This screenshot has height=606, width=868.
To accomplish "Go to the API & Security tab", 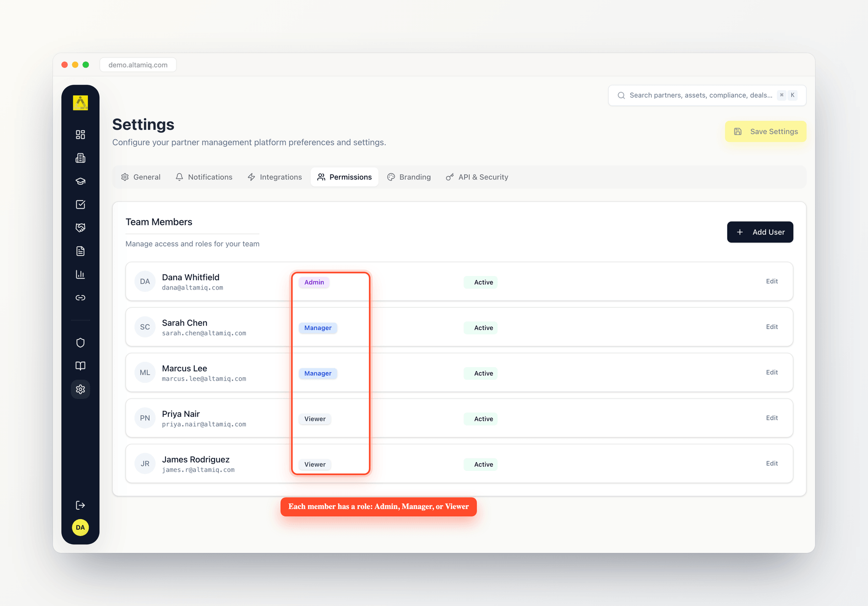I will click(477, 177).
